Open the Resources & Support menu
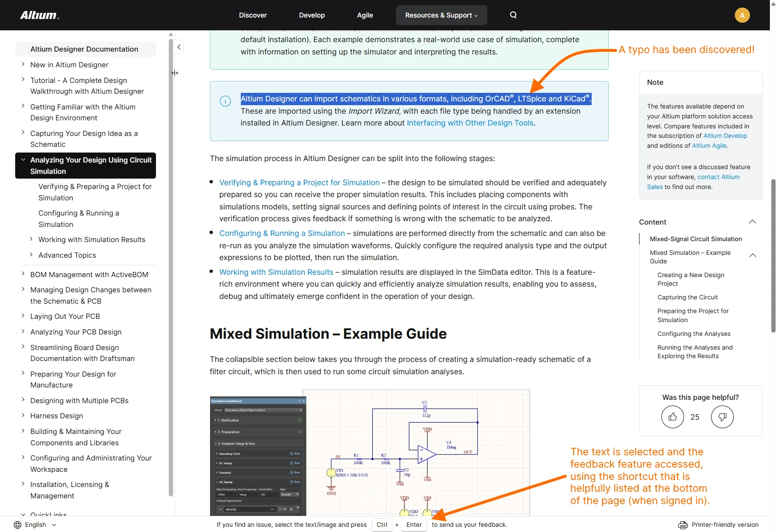Image resolution: width=777 pixels, height=532 pixels. pos(441,15)
